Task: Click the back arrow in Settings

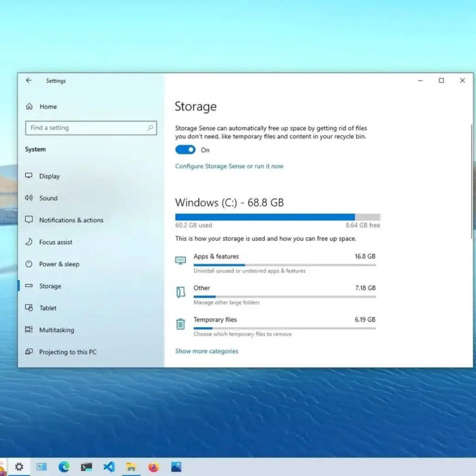Action: 29,81
